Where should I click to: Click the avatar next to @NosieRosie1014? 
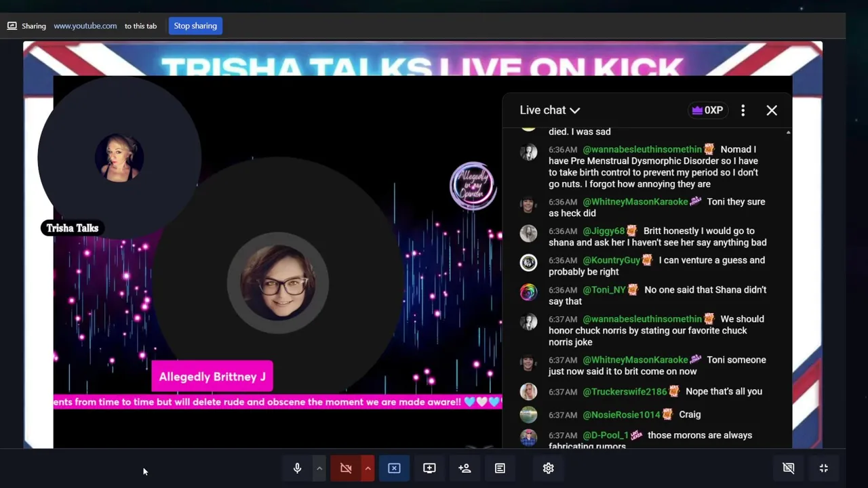(x=528, y=414)
